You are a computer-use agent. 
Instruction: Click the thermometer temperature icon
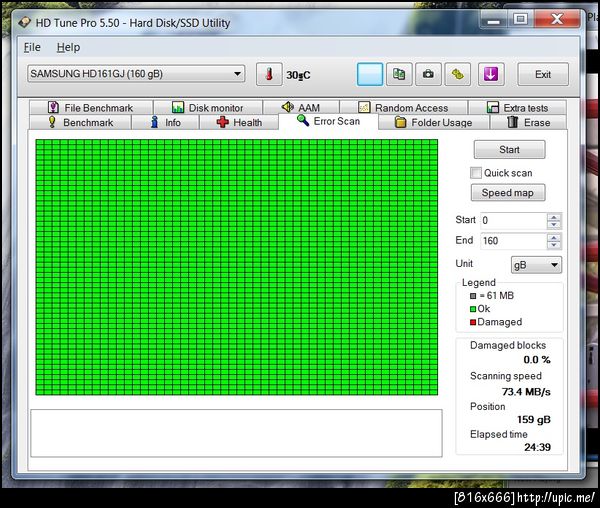pos(269,74)
